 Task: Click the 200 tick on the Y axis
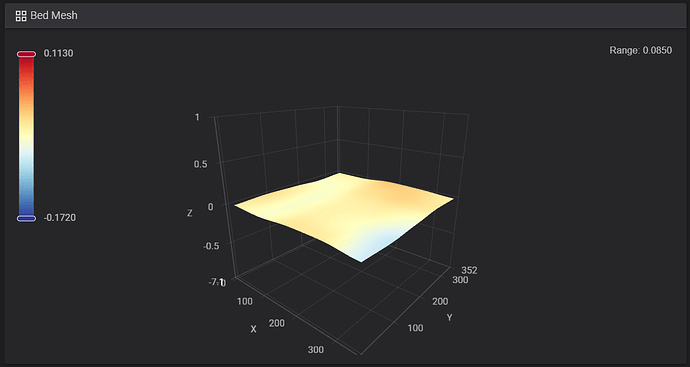pyautogui.click(x=440, y=301)
